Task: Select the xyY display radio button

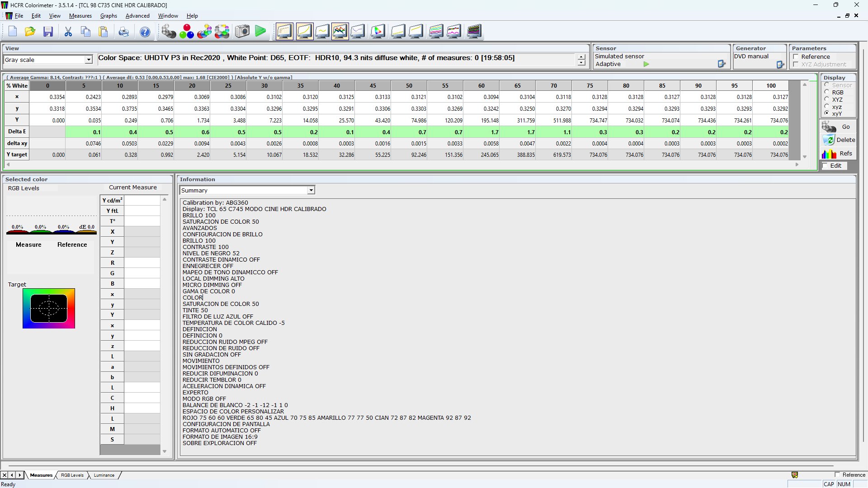Action: click(827, 113)
